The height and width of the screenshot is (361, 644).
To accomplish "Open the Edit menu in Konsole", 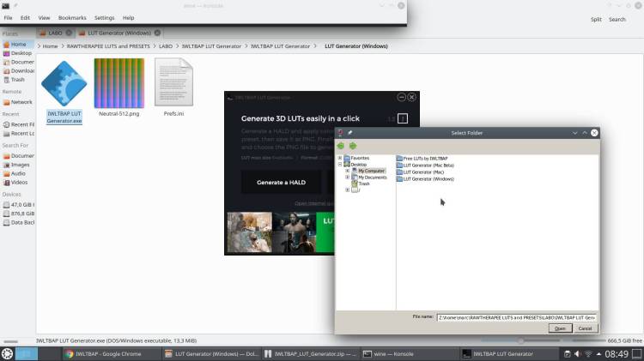I will coord(25,18).
